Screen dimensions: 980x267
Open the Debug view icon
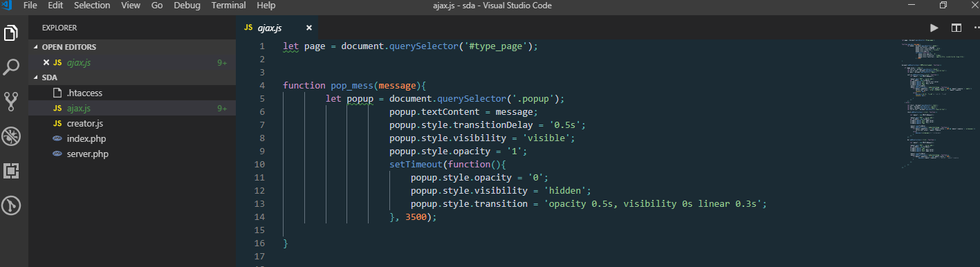[x=11, y=136]
